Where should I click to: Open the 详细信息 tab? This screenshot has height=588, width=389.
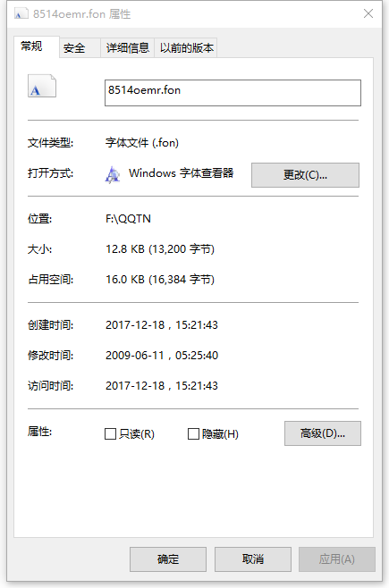click(128, 48)
